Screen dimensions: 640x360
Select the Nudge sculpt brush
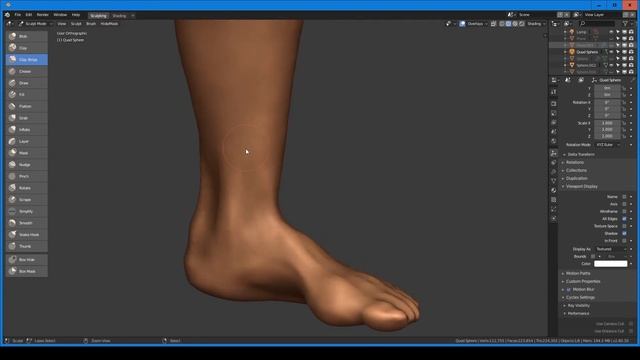(27, 165)
